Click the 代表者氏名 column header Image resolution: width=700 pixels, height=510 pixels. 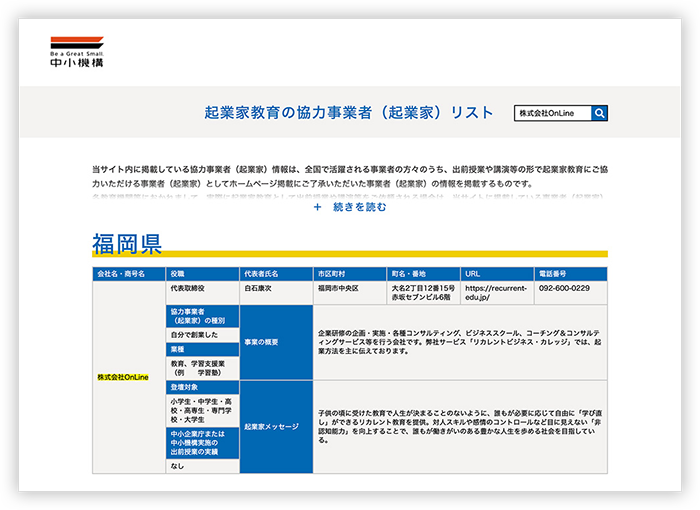(262, 273)
